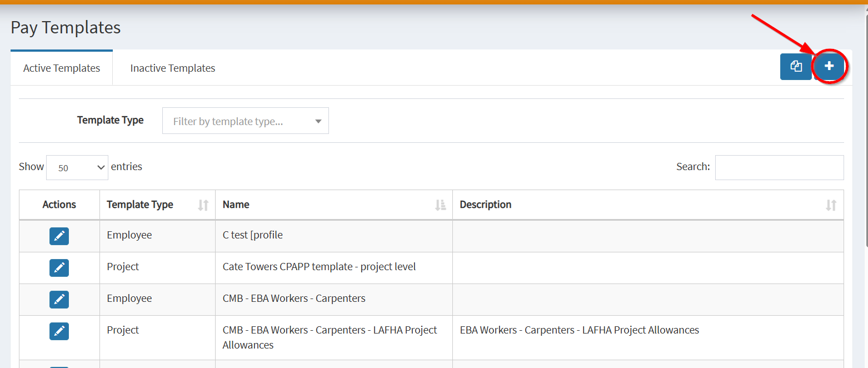Click the plus button to add template
Screen dimensions: 868x368
click(829, 66)
